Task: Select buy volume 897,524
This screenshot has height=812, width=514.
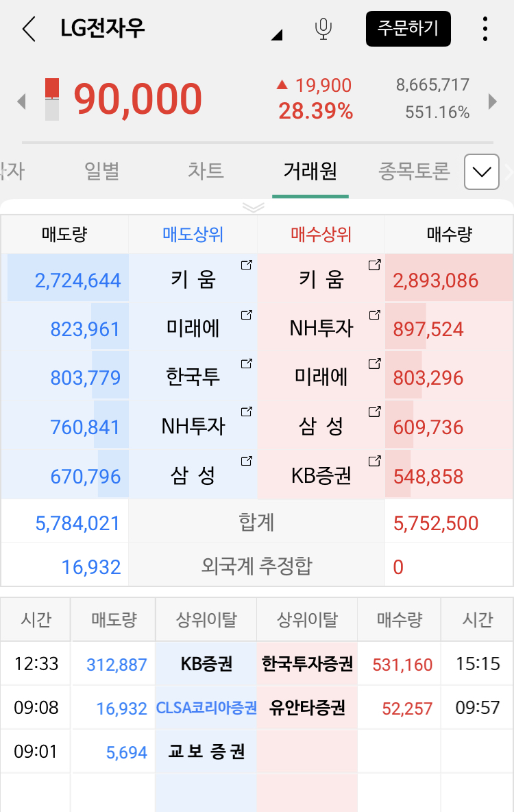Action: click(x=428, y=329)
